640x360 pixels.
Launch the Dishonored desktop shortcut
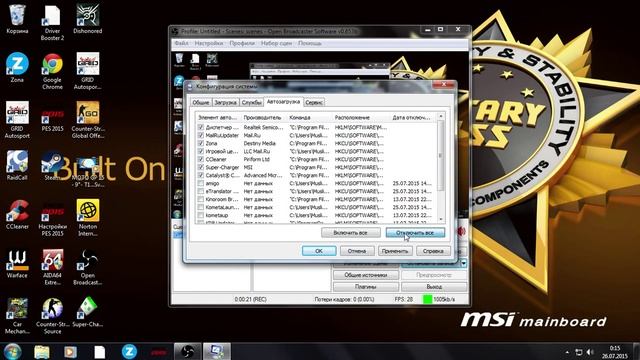(x=88, y=19)
